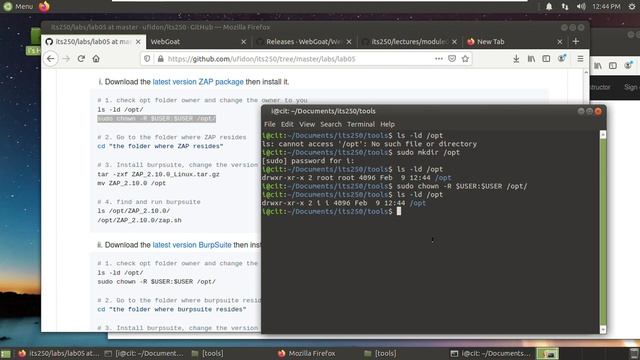Reload the GitHub page
Viewport: 640px width, 360px height.
click(x=81, y=59)
